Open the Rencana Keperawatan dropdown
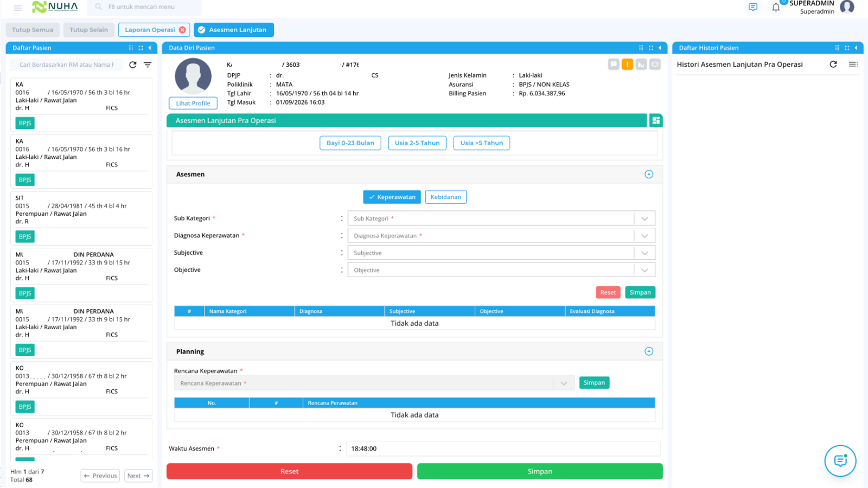Screen dimensions: 868x488 point(374,383)
